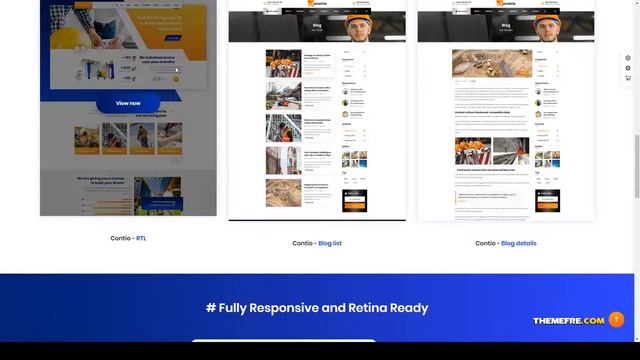Screen dimensions: 640x360
Task: Click the "# Fully Responsive and Retina Ready" heading
Action: [x=317, y=308]
